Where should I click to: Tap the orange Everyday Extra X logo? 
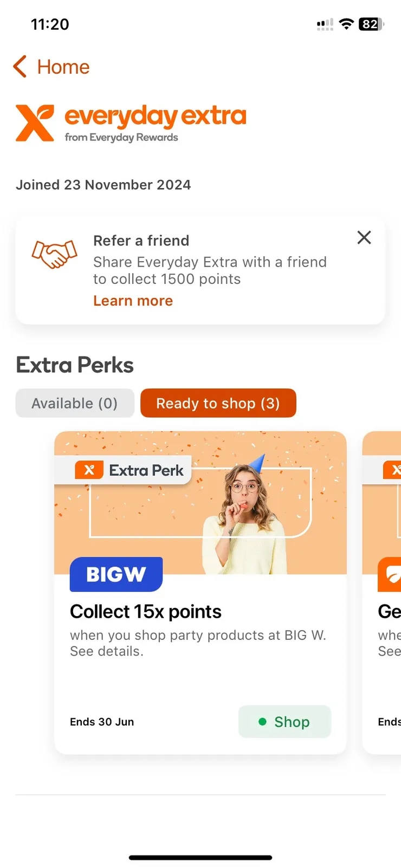pos(35,123)
